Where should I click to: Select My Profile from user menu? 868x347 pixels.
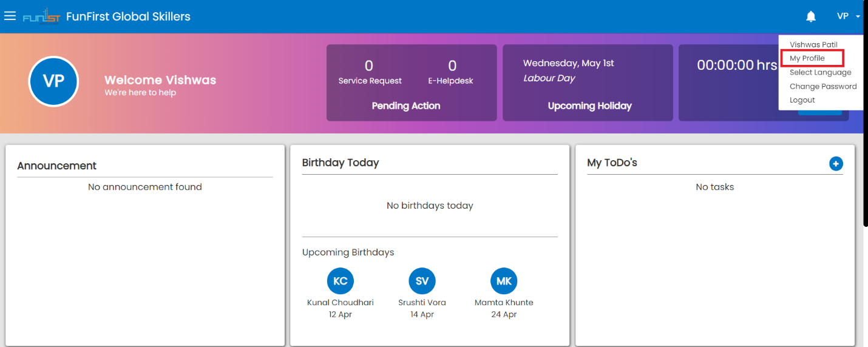click(x=807, y=58)
